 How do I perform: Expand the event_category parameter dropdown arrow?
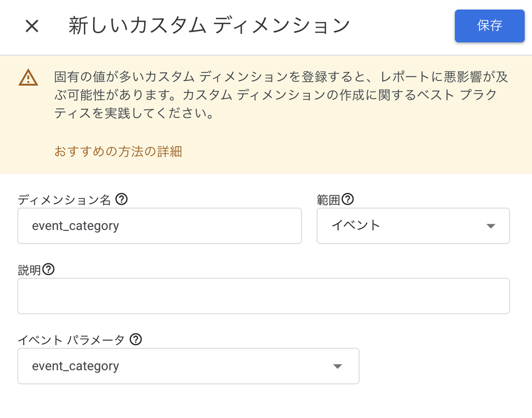click(x=337, y=367)
